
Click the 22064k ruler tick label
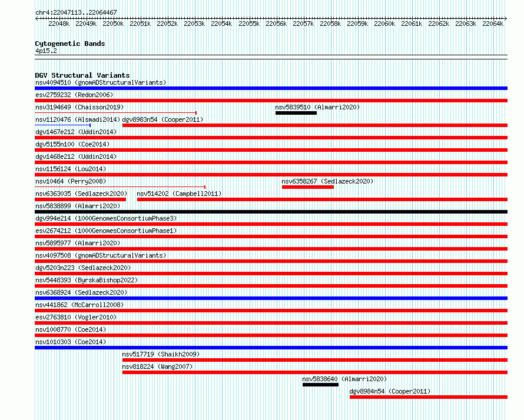[x=493, y=24]
